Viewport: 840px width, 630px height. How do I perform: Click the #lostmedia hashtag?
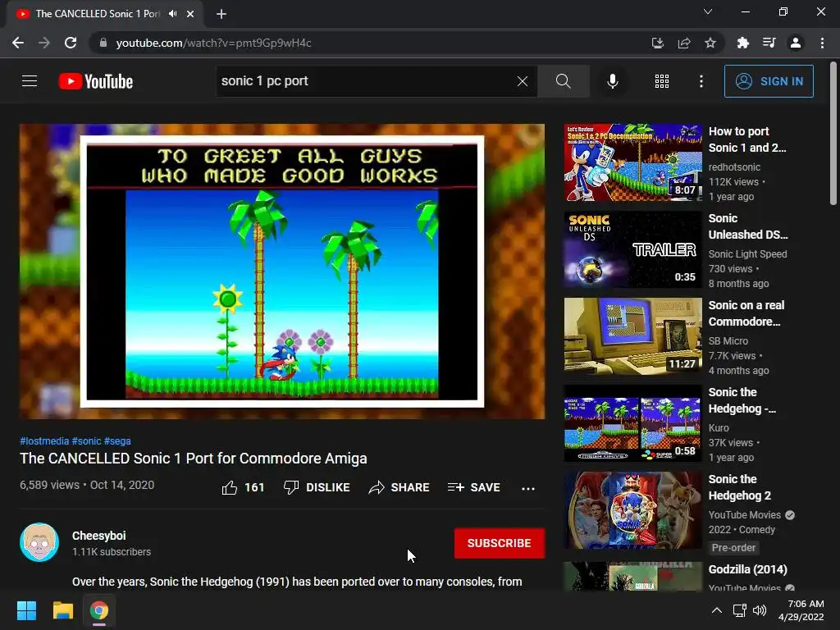44,441
